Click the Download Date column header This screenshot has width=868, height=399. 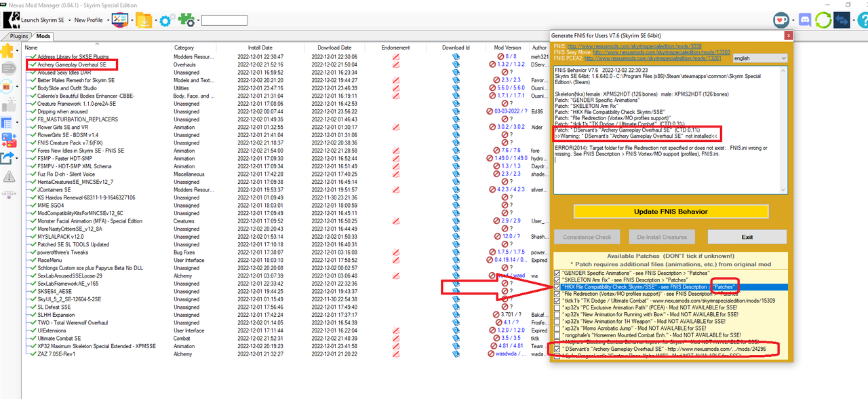[x=334, y=47]
